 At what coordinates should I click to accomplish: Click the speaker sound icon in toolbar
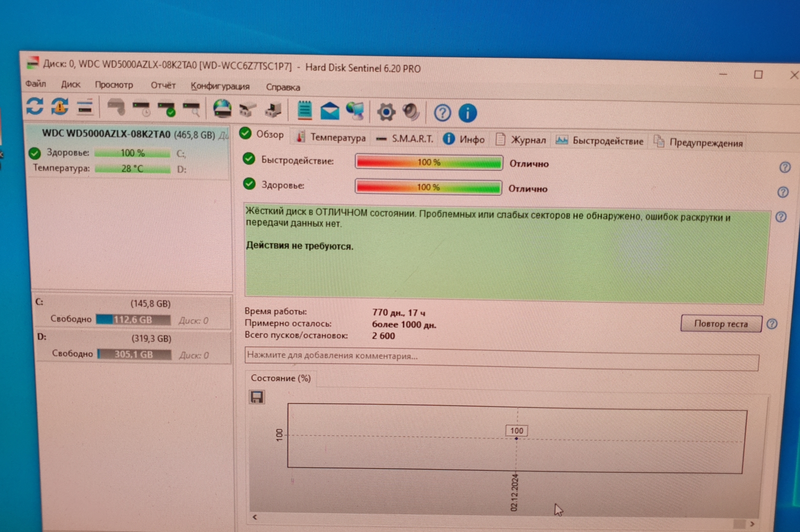(x=411, y=112)
